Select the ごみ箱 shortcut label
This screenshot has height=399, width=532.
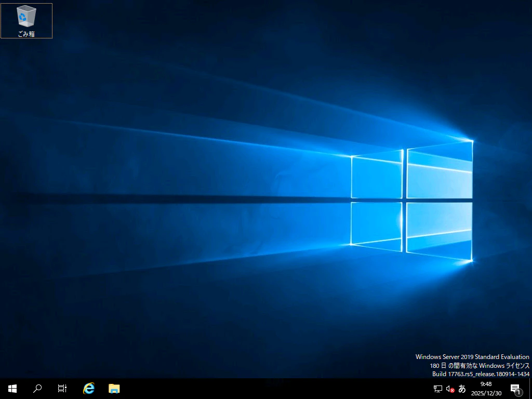click(26, 32)
